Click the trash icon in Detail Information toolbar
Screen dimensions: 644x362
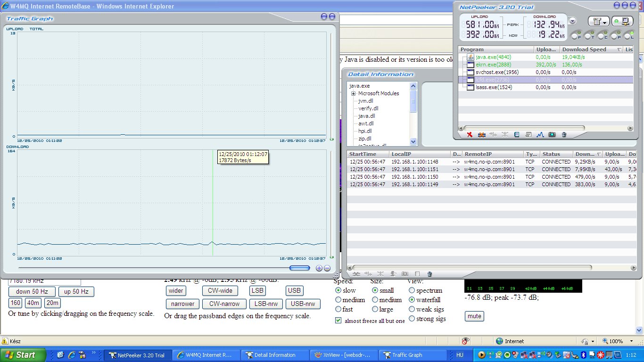click(429, 274)
